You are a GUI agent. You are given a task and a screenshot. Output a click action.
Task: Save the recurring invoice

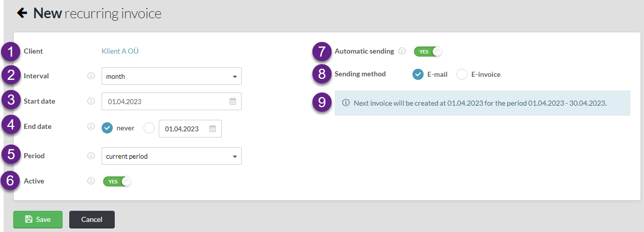tap(38, 219)
